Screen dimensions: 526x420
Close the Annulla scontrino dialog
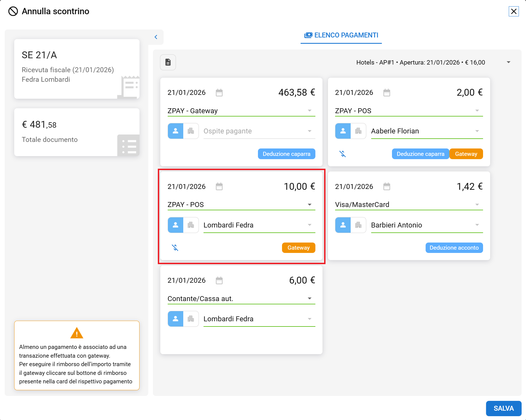(x=513, y=11)
